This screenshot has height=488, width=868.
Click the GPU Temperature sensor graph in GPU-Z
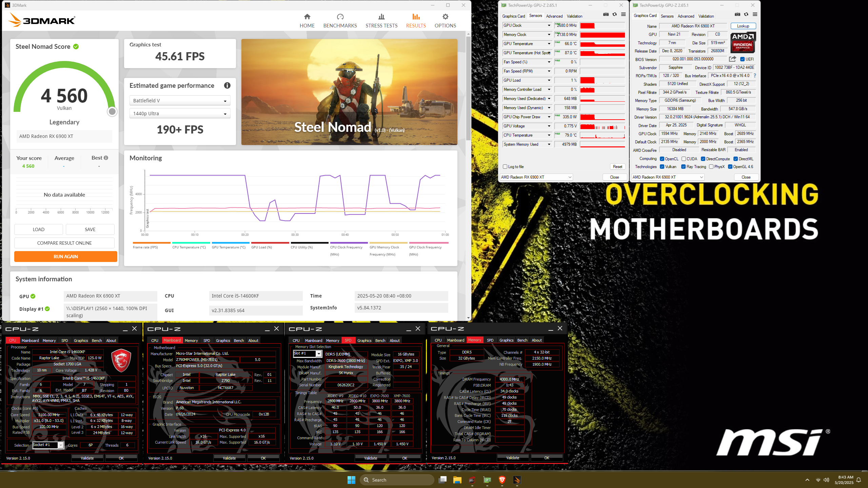coord(603,44)
